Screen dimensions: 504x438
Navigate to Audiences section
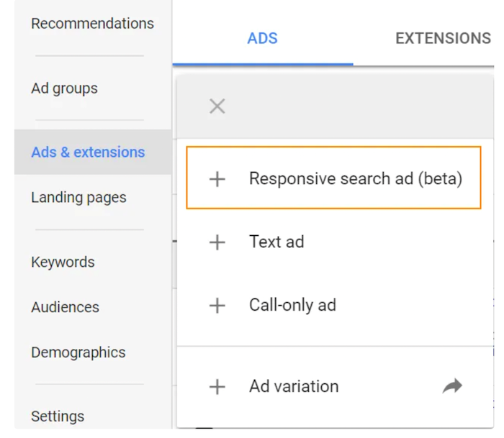click(65, 307)
